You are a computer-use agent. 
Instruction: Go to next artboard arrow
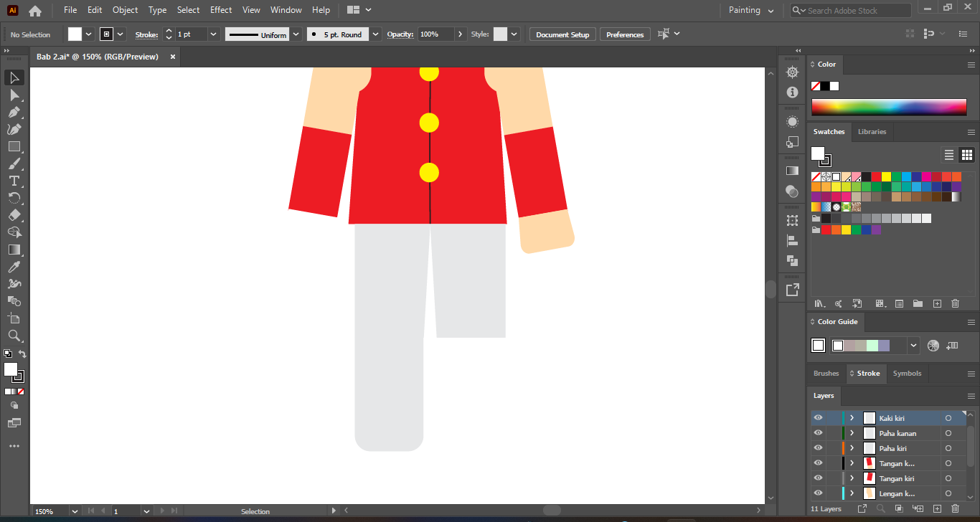[163, 511]
